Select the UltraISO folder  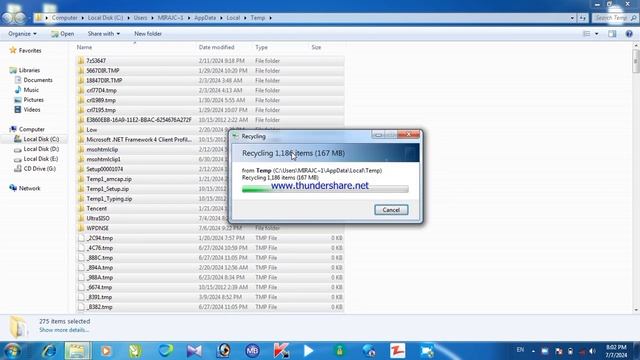tap(98, 218)
